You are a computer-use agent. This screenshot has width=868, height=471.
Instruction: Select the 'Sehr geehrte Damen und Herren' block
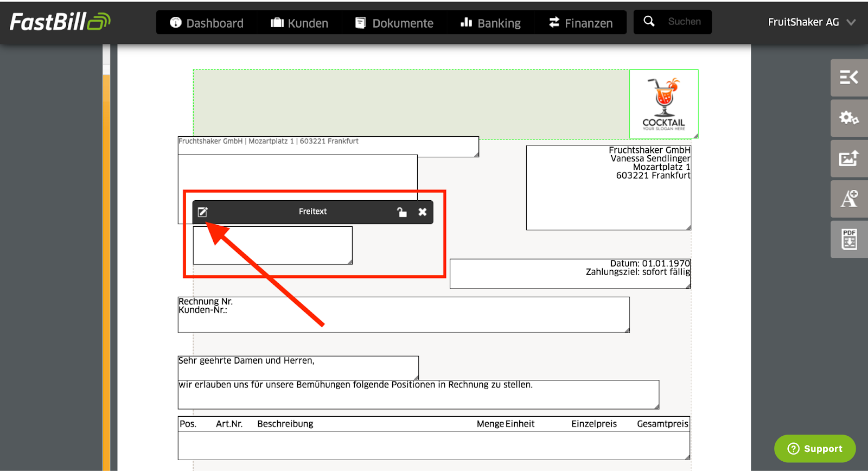point(298,367)
